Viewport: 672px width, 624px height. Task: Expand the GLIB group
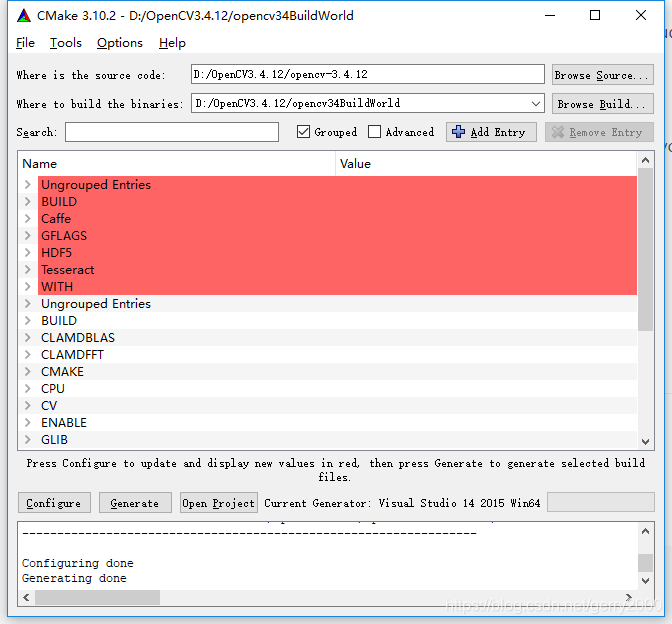click(28, 439)
